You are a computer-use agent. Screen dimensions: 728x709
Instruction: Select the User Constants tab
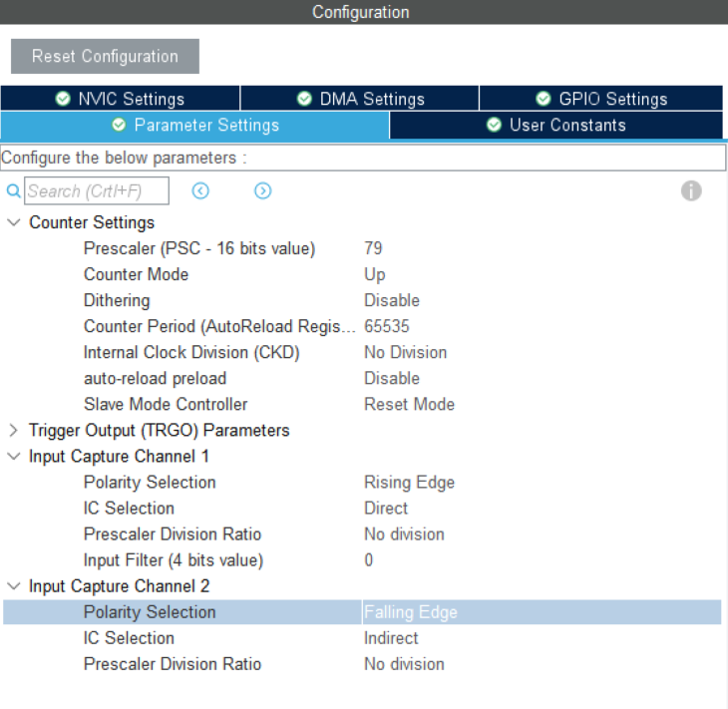point(556,126)
